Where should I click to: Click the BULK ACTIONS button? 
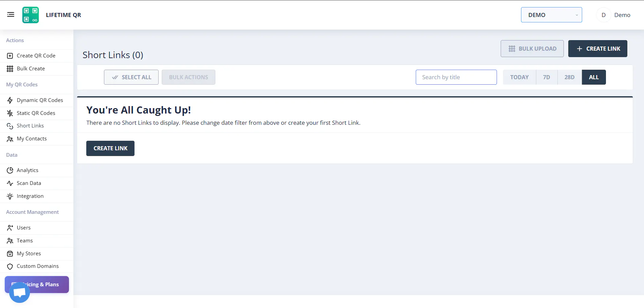point(189,77)
